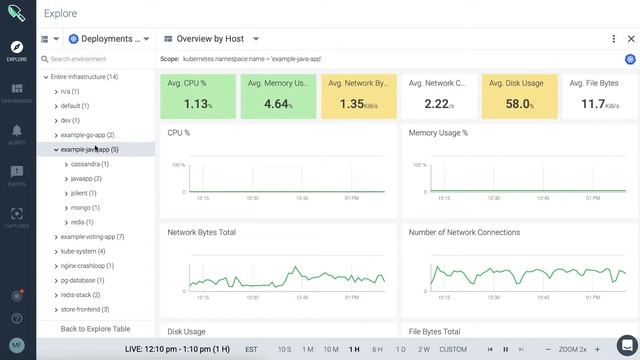This screenshot has height=360, width=640.
Task: Open the Explore section in sidebar
Action: [17, 51]
